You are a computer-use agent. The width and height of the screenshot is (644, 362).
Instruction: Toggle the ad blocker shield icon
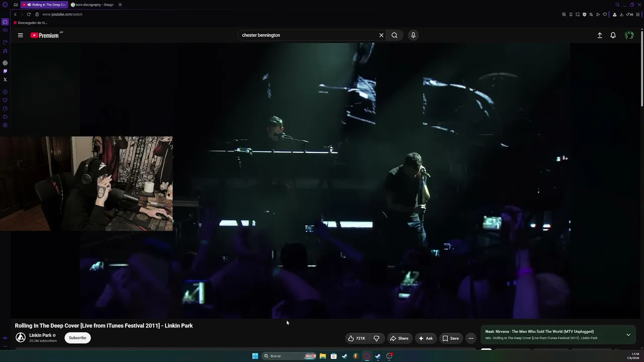[x=584, y=14]
